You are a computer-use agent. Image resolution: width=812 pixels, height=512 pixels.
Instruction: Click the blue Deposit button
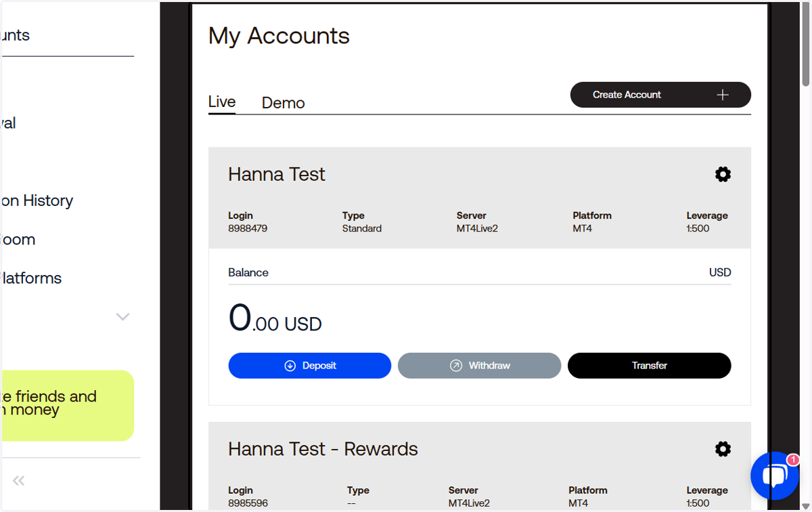point(310,366)
